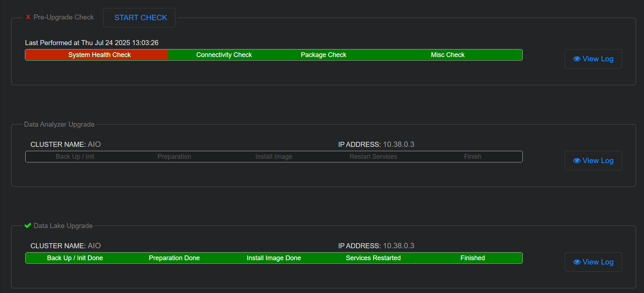Click the eye icon in Data Analyzer View Log

pos(576,161)
